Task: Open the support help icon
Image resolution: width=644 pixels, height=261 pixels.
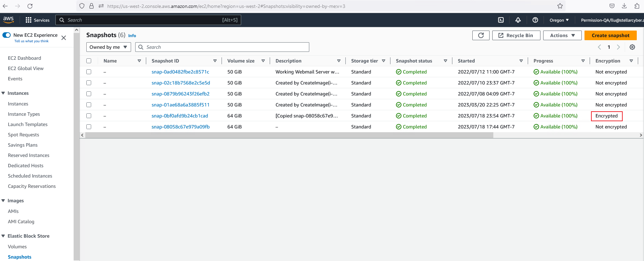Action: 535,20
